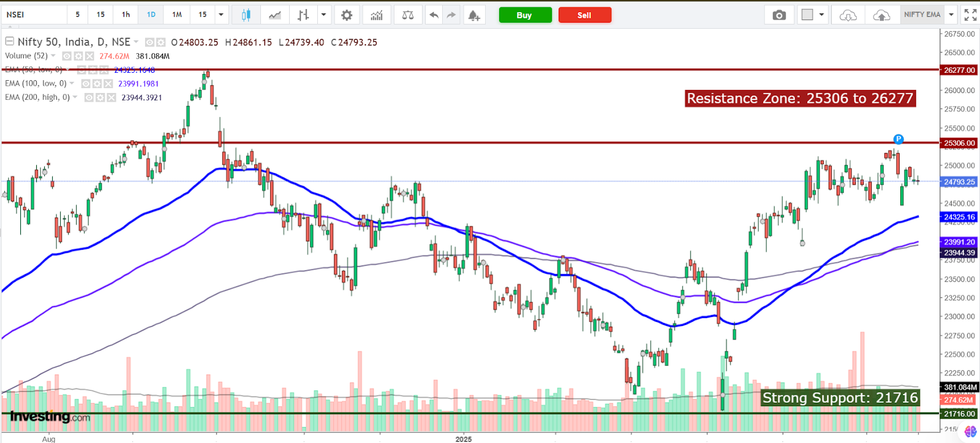Image resolution: width=980 pixels, height=443 pixels.
Task: Select the Resistance Zone text annotation
Action: click(x=801, y=99)
